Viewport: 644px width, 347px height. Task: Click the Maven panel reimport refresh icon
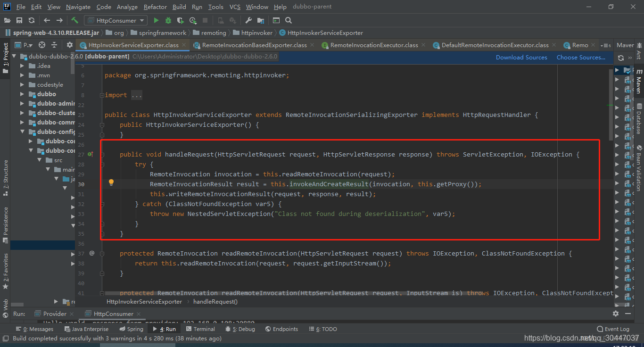621,58
